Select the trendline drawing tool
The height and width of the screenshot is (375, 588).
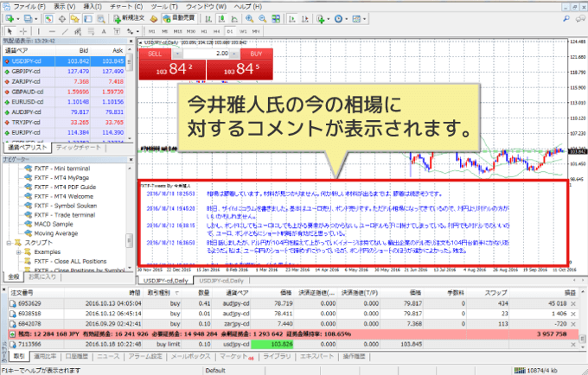click(65, 31)
